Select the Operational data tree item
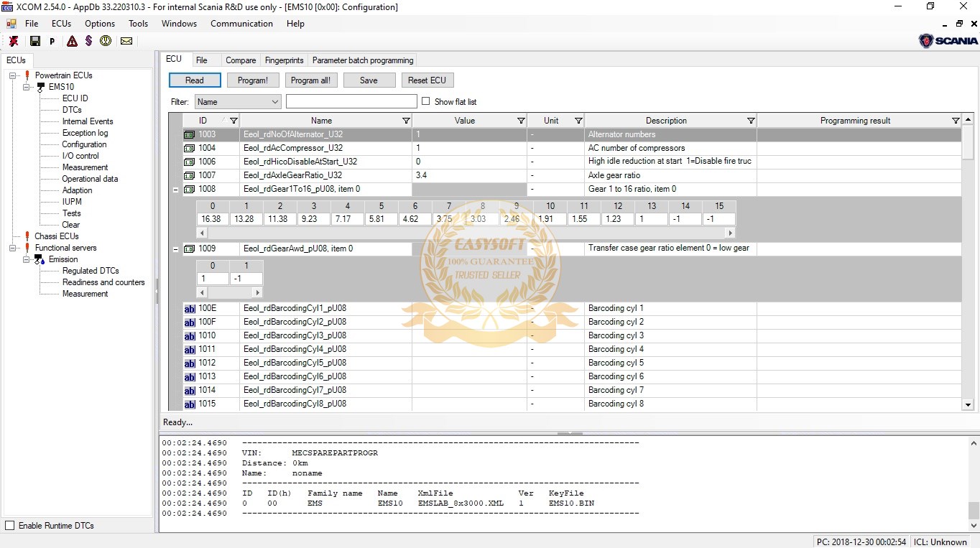This screenshot has width=980, height=548. point(90,179)
